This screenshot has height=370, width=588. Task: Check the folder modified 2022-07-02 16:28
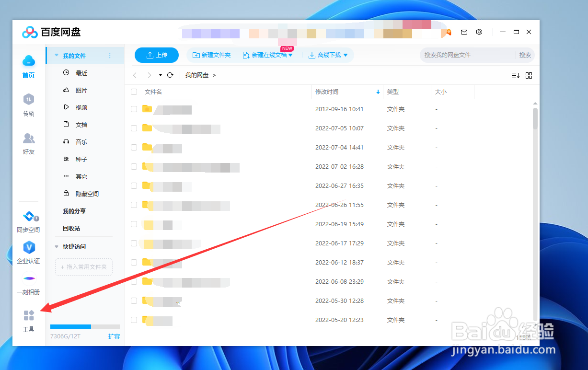[x=134, y=166]
